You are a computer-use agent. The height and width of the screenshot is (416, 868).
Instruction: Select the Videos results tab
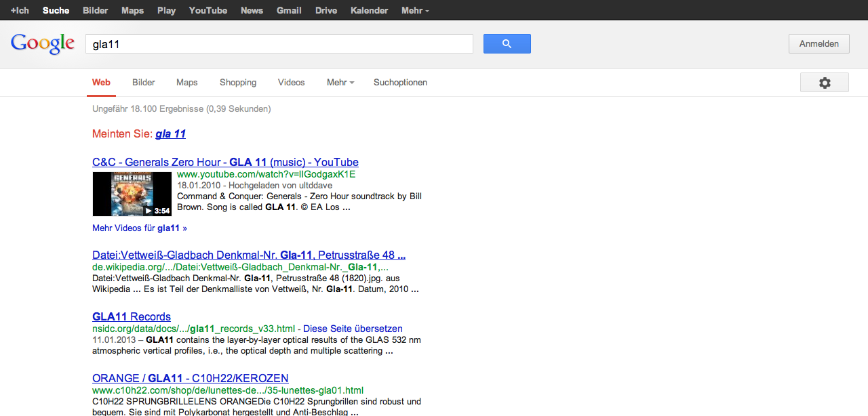coord(291,83)
